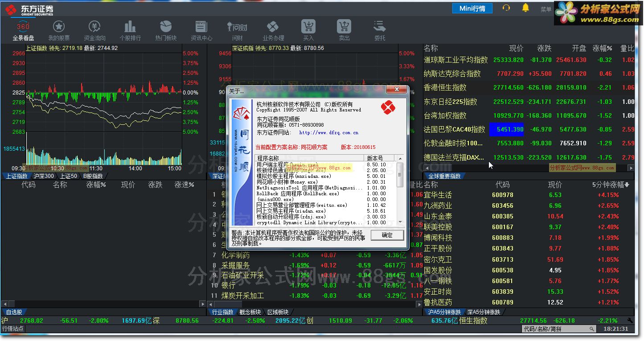Viewport: 644px width, 341px height.
Task: Click the Mini行情 button
Action: (x=472, y=8)
